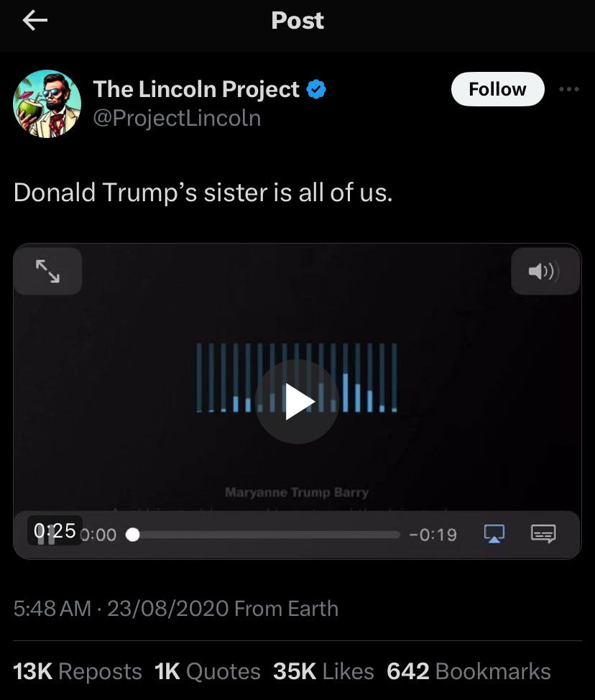
Task: View the 13K Reposts list
Action: tap(78, 671)
